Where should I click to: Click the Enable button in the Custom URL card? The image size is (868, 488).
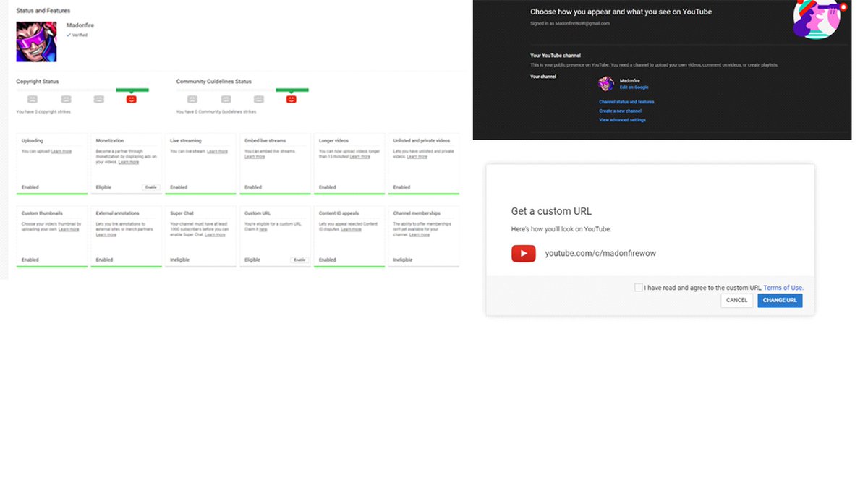click(299, 260)
